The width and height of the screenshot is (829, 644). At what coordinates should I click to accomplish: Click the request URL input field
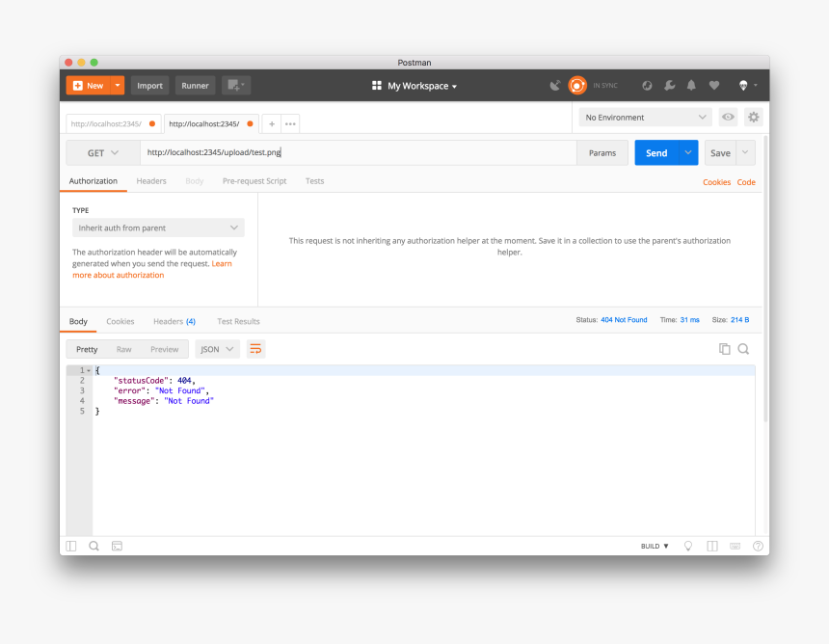[358, 152]
